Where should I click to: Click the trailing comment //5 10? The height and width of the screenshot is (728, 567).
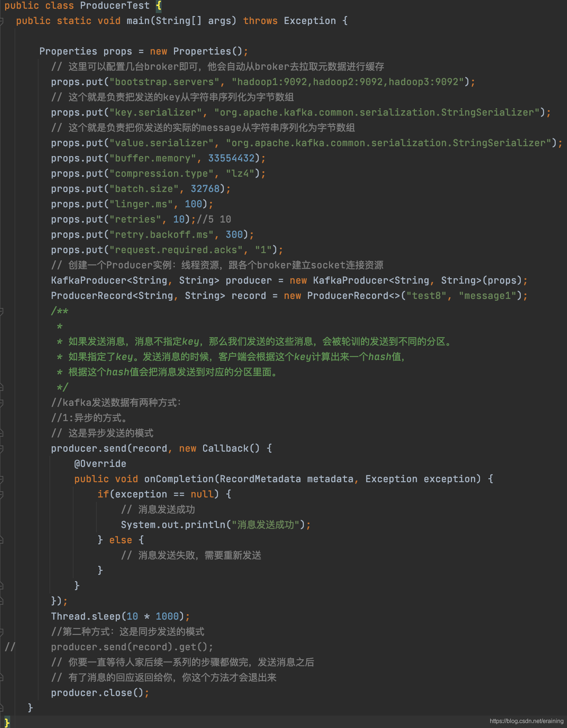coord(214,219)
